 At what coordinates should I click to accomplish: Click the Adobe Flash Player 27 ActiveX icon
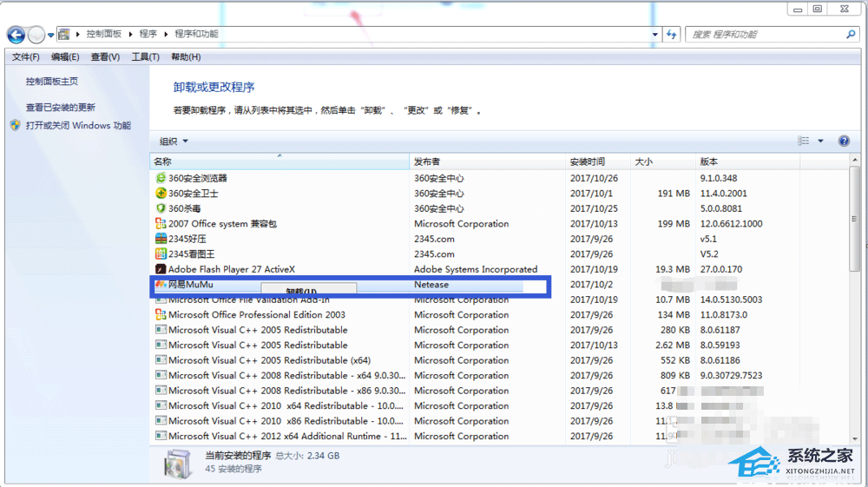161,269
